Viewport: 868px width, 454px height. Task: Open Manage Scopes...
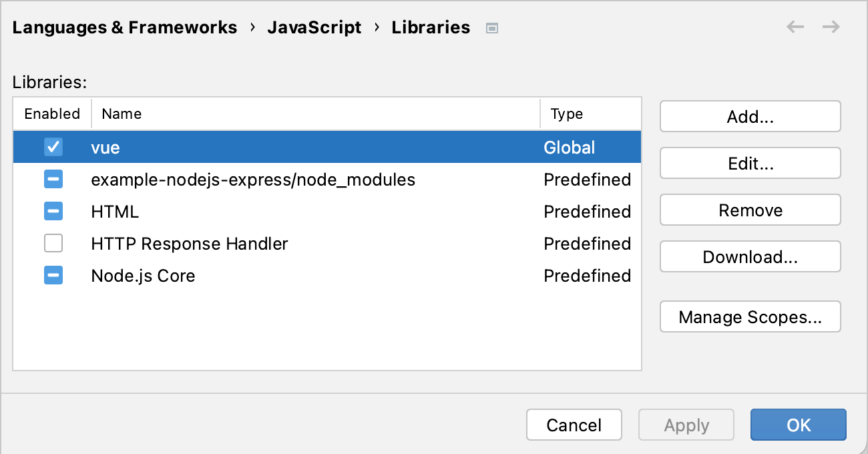pyautogui.click(x=750, y=316)
